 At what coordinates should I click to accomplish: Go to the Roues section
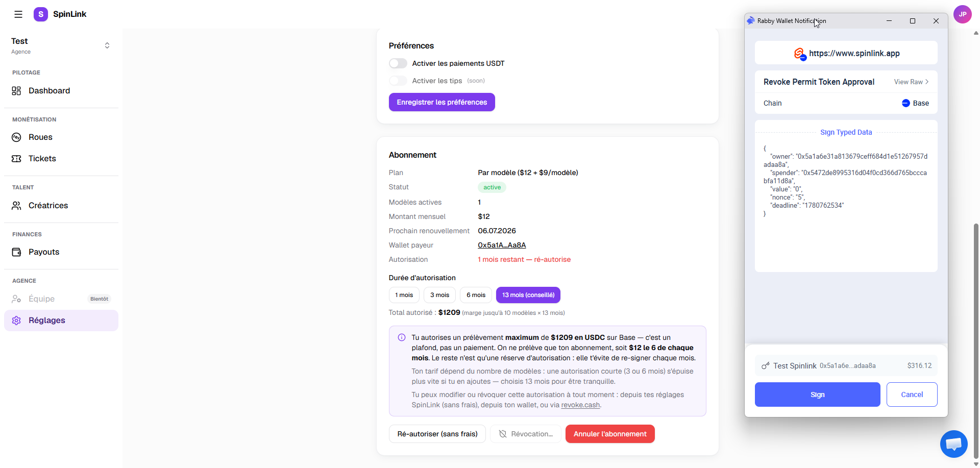61,137
